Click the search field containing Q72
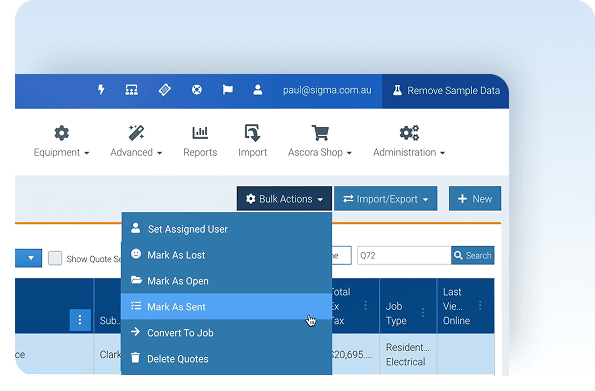The image size is (595, 391). tap(404, 255)
